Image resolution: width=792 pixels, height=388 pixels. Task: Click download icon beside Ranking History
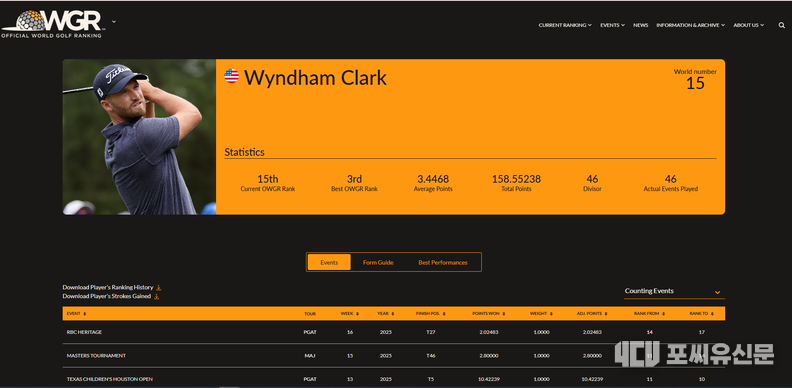tap(159, 287)
